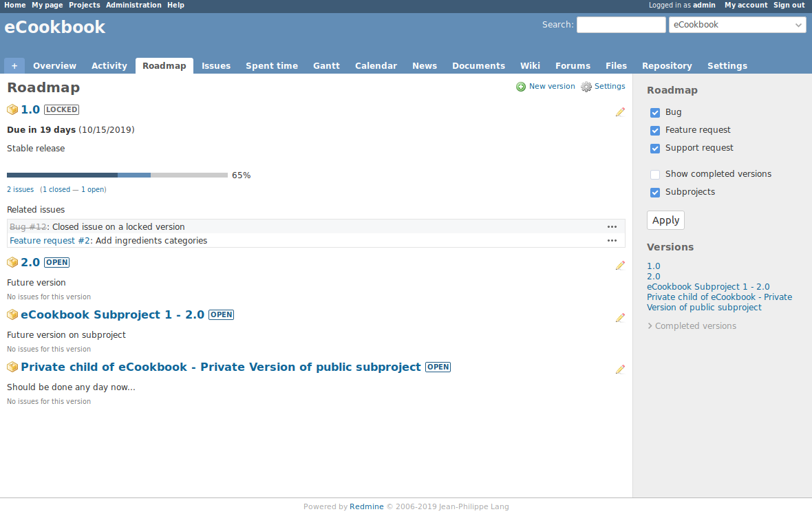Go to the Gantt tab

point(326,66)
